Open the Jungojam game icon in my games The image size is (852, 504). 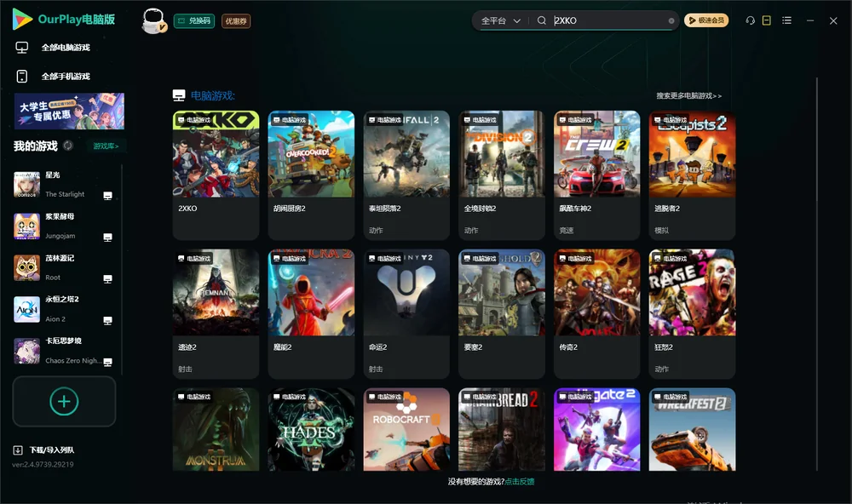tap(26, 226)
